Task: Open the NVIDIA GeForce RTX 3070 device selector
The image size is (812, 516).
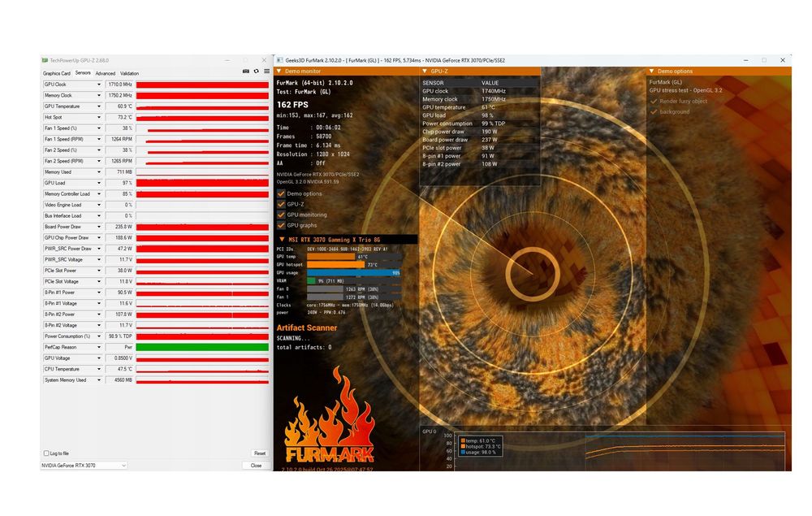Action: (84, 466)
